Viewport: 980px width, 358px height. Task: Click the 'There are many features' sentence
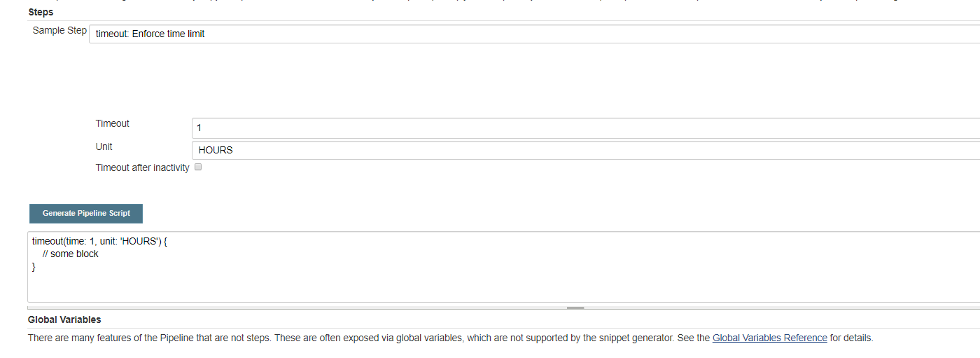pyautogui.click(x=140, y=338)
